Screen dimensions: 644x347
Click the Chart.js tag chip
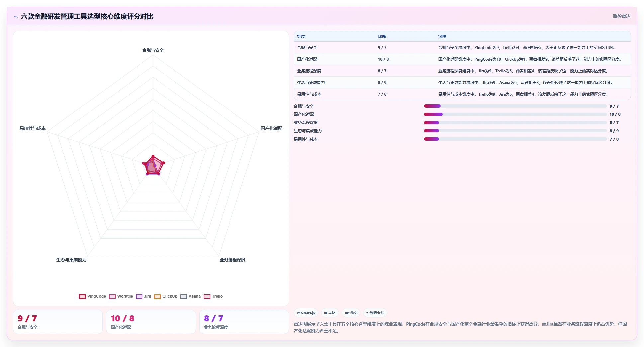point(306,313)
